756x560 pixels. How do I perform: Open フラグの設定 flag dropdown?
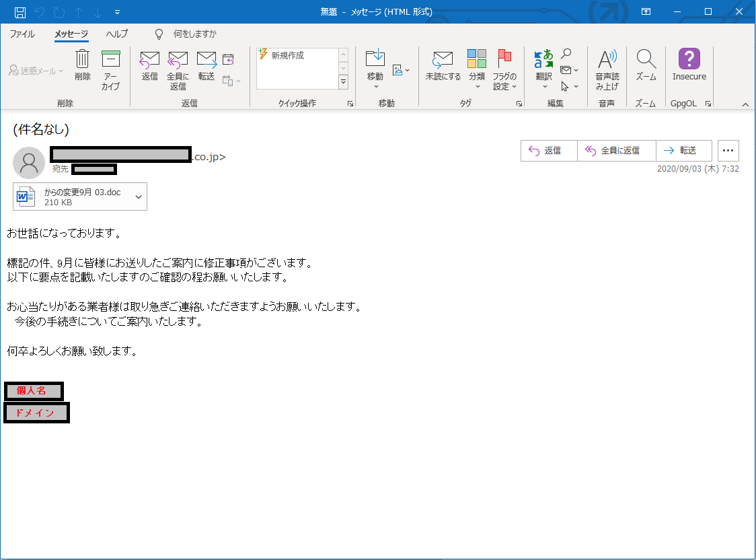coord(504,69)
